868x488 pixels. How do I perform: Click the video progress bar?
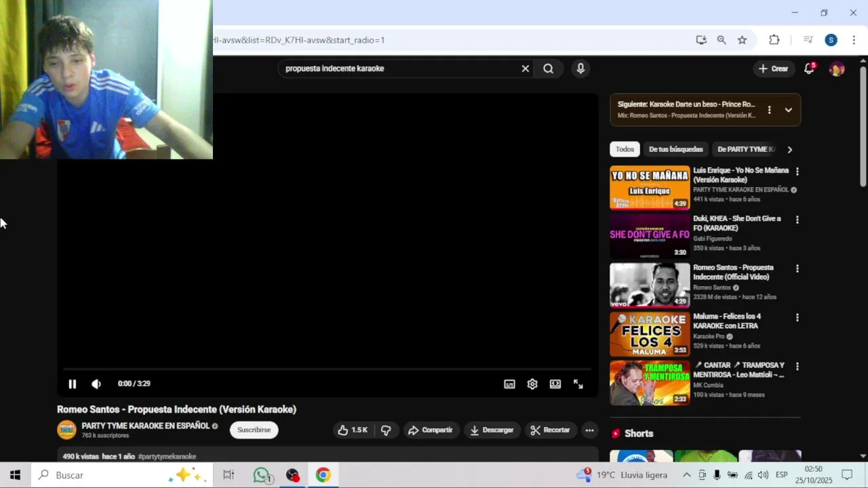(327, 369)
